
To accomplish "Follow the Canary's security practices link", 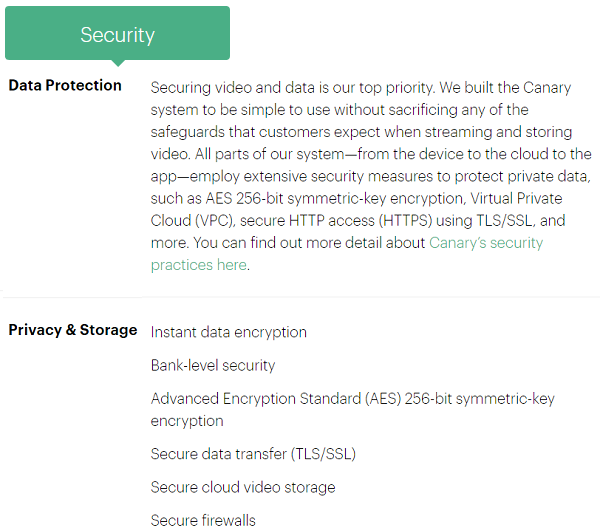I will (486, 243).
